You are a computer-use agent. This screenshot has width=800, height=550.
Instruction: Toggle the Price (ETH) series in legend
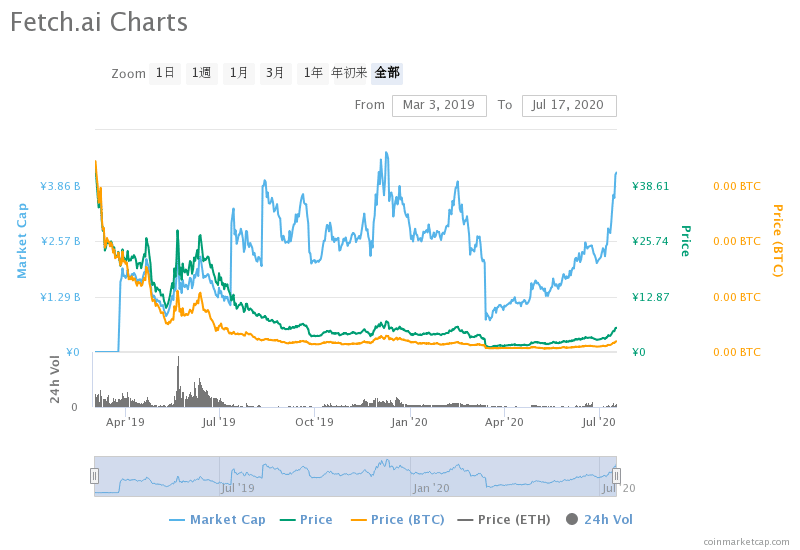504,520
